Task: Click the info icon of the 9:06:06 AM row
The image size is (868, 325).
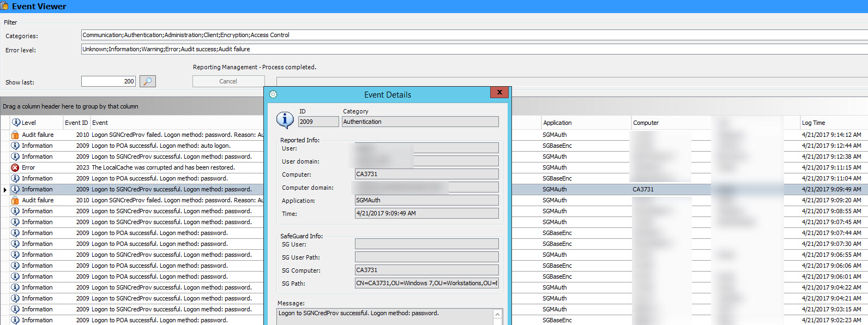Action: [15, 266]
